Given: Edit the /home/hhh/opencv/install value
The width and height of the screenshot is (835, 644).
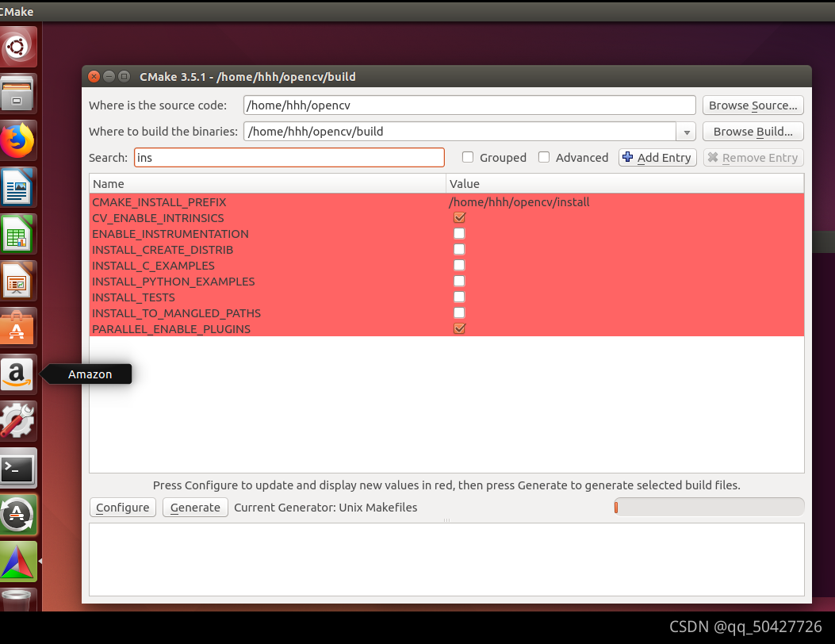Looking at the screenshot, I should click(x=519, y=202).
